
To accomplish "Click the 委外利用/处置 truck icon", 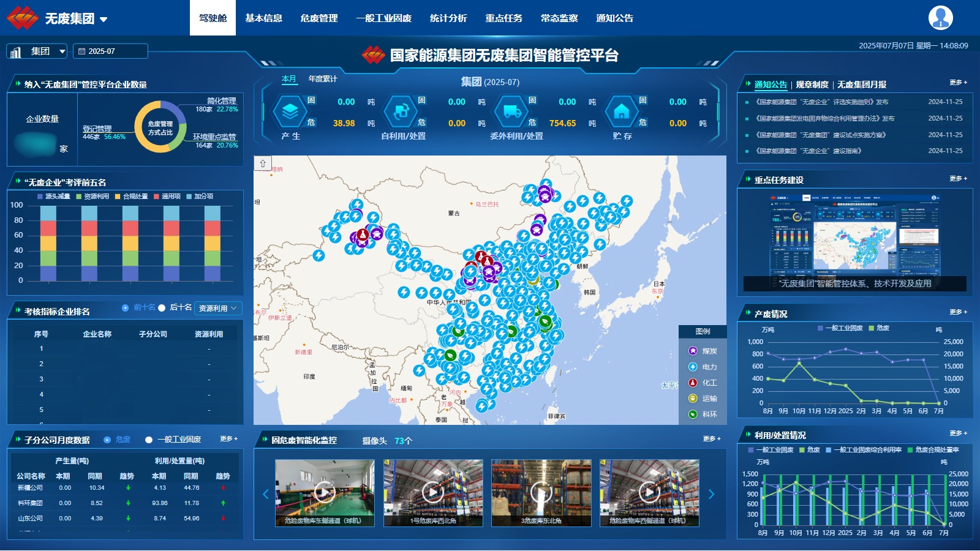I will tap(511, 111).
